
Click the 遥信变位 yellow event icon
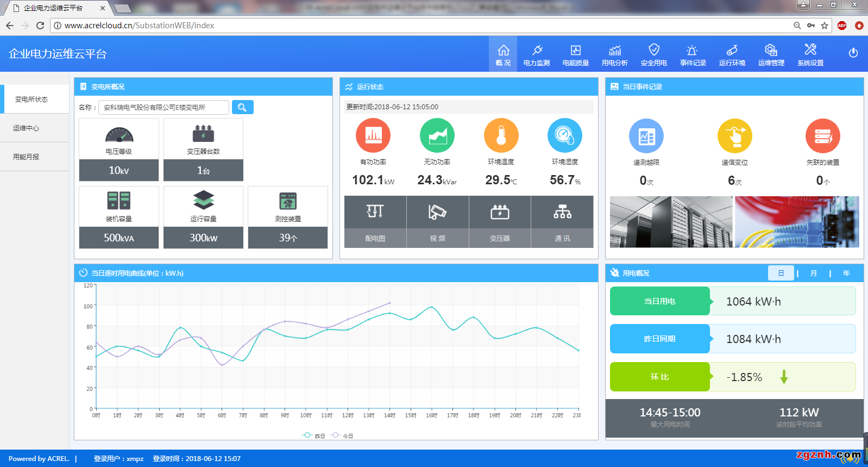(x=734, y=136)
